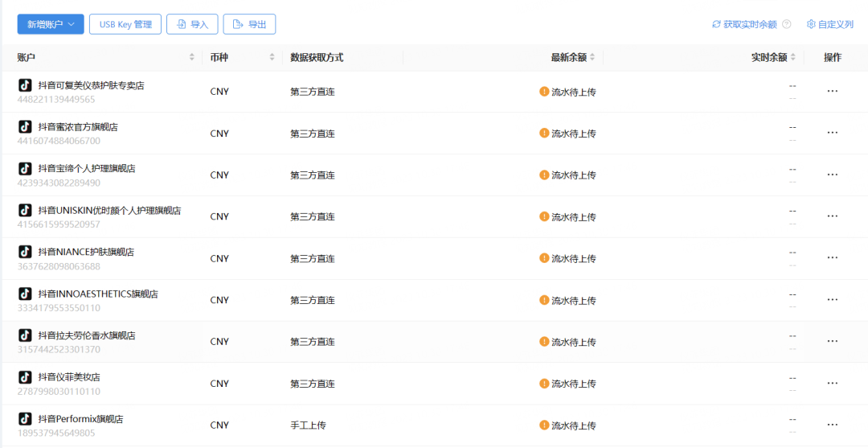Click Douyin icon of 抖音可复美仪恭护肤专卖店
The height and width of the screenshot is (448, 868).
coord(25,84)
